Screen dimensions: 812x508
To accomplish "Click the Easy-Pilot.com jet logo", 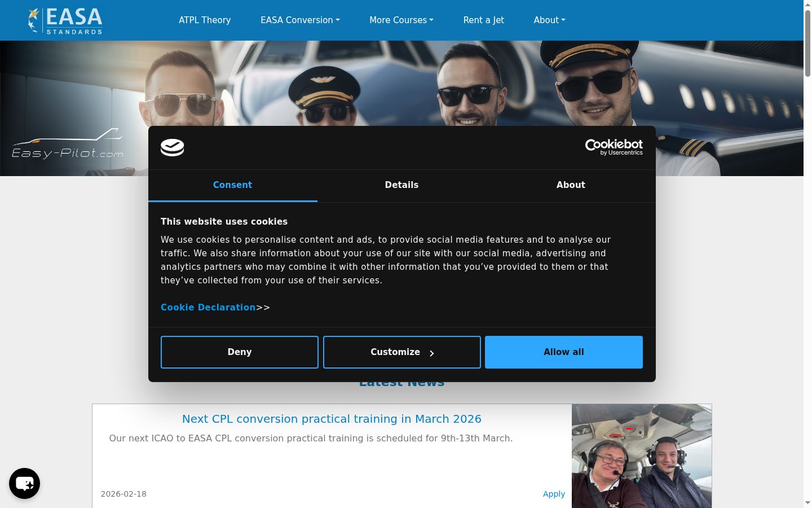I will click(x=68, y=144).
